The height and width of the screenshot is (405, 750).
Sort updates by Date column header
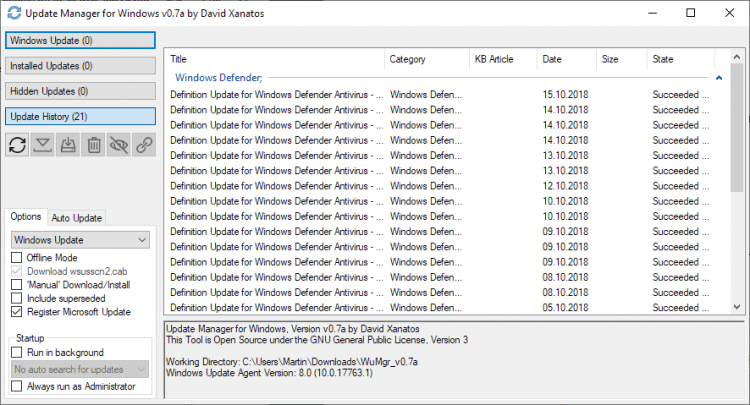point(552,59)
